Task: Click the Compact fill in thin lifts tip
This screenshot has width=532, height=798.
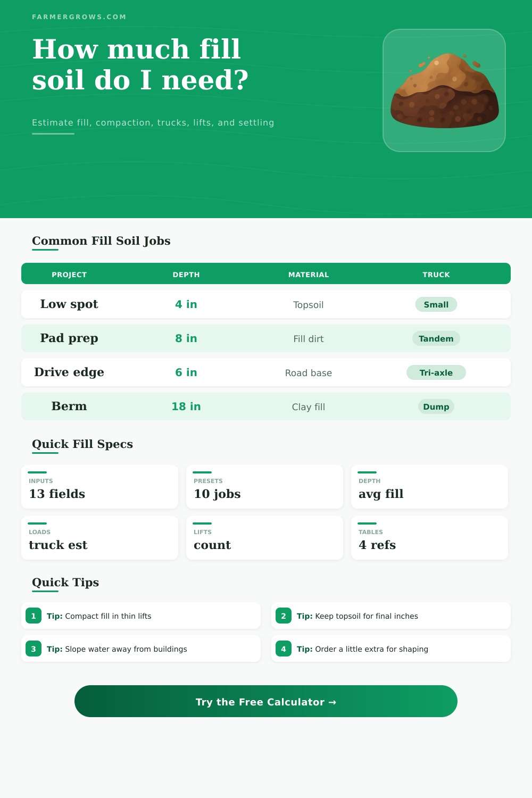Action: click(141, 616)
